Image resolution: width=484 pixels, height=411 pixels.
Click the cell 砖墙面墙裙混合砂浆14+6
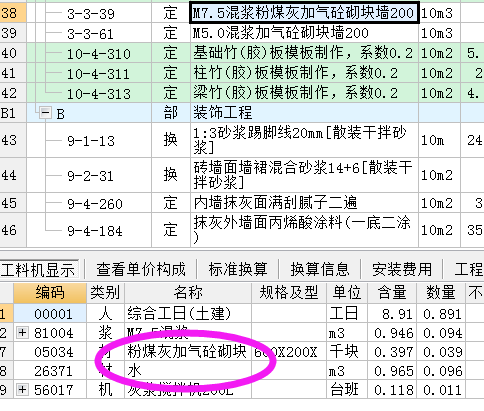[x=304, y=175]
